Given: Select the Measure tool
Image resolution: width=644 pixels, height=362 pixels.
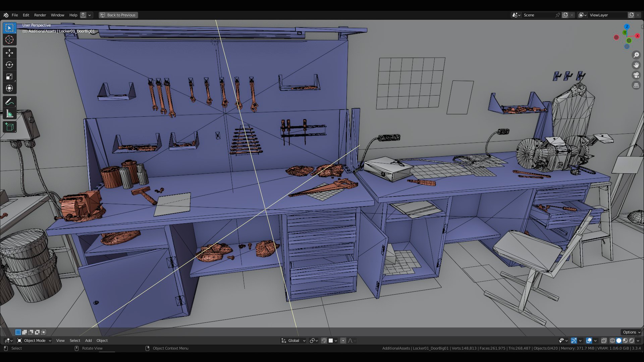Looking at the screenshot, I should tap(9, 114).
